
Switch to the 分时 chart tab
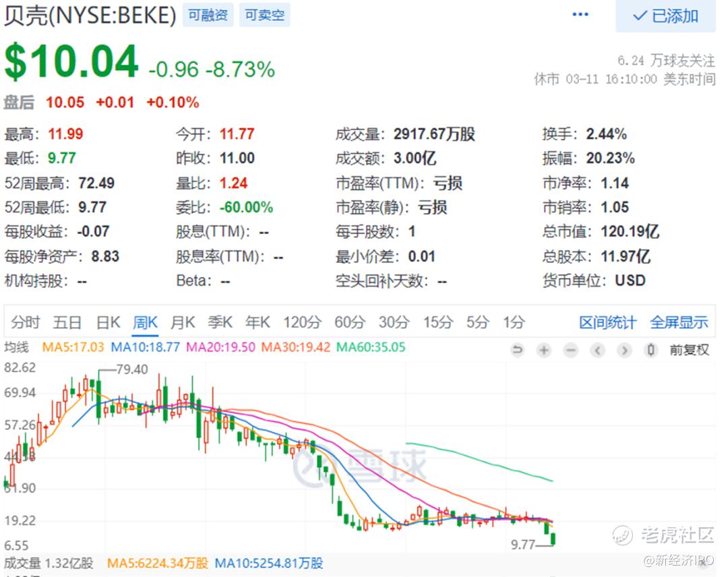click(x=26, y=322)
